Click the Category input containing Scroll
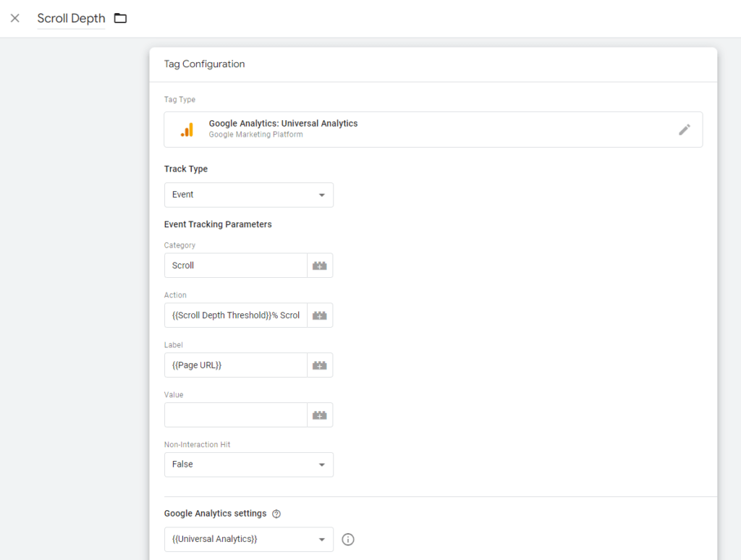Screen dimensions: 741x560 click(235, 266)
